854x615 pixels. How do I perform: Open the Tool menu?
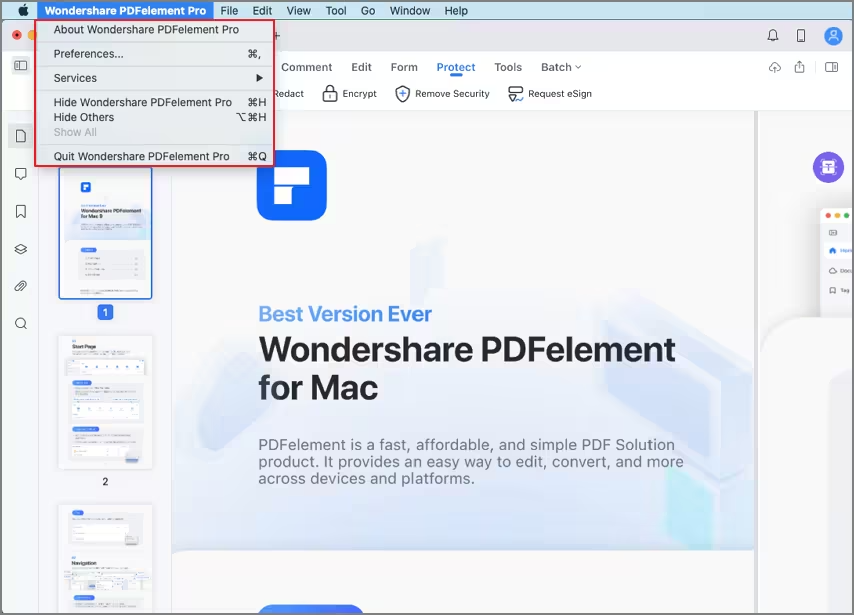pyautogui.click(x=336, y=10)
